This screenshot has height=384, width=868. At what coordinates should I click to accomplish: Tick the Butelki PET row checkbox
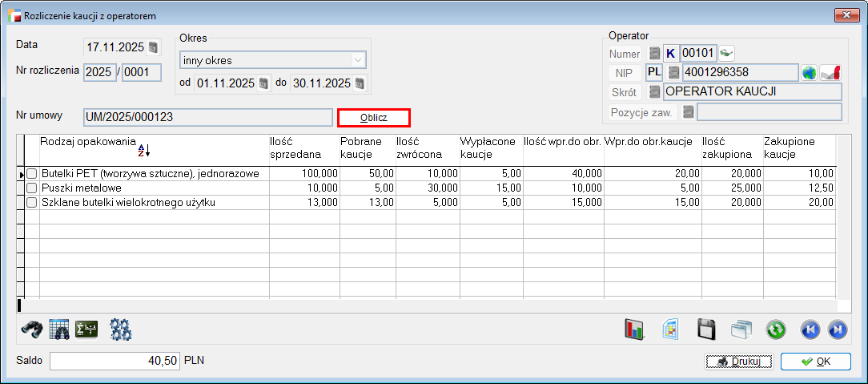coord(32,174)
